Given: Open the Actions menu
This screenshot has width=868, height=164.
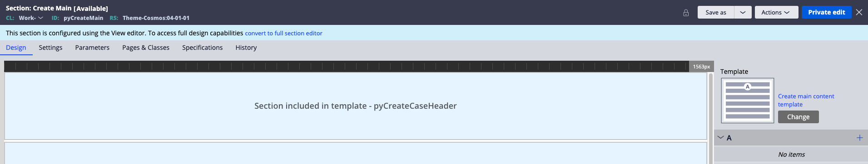Looking at the screenshot, I should pyautogui.click(x=776, y=12).
